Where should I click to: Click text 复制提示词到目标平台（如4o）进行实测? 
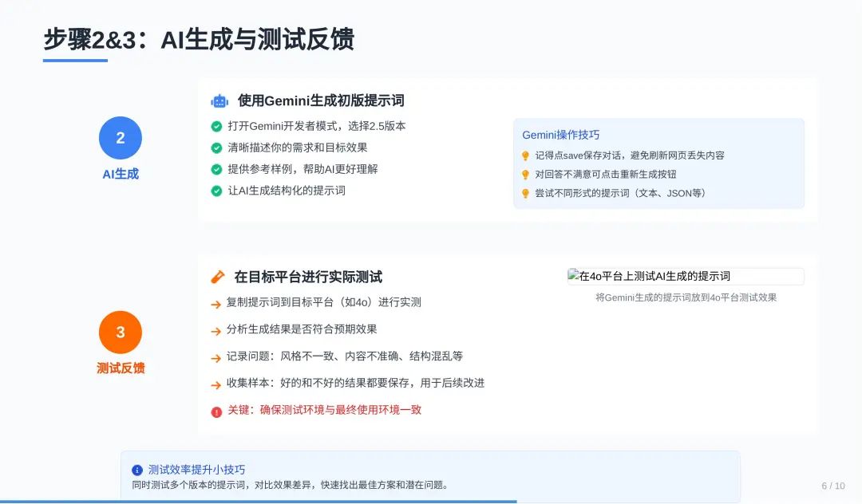click(324, 302)
